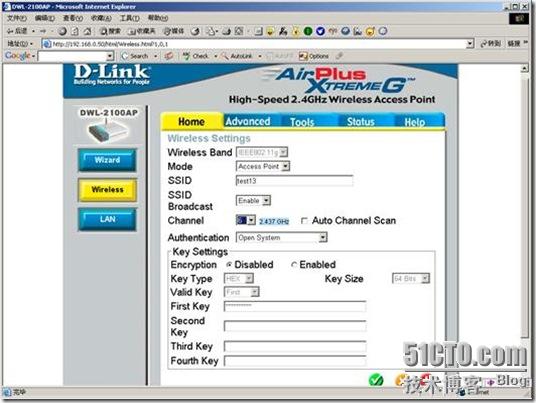Click the green circle icon in IE toolbar
Screen dimensions: 536x403
point(308,31)
